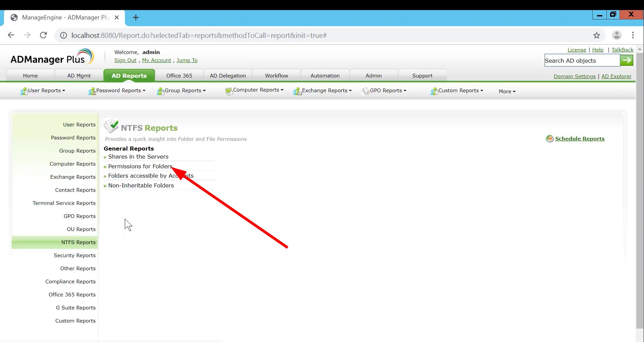644x342 pixels.
Task: Expand Custom Reports dropdown menu
Action: click(x=457, y=91)
